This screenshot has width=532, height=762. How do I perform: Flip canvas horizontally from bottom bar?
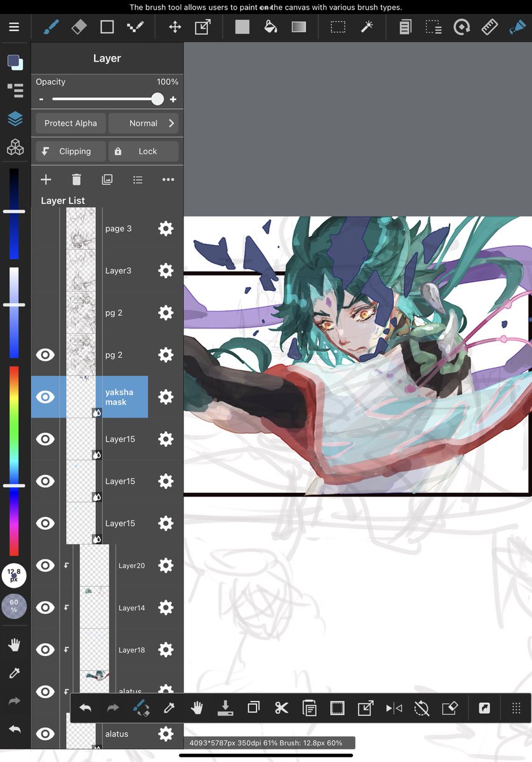coord(394,707)
